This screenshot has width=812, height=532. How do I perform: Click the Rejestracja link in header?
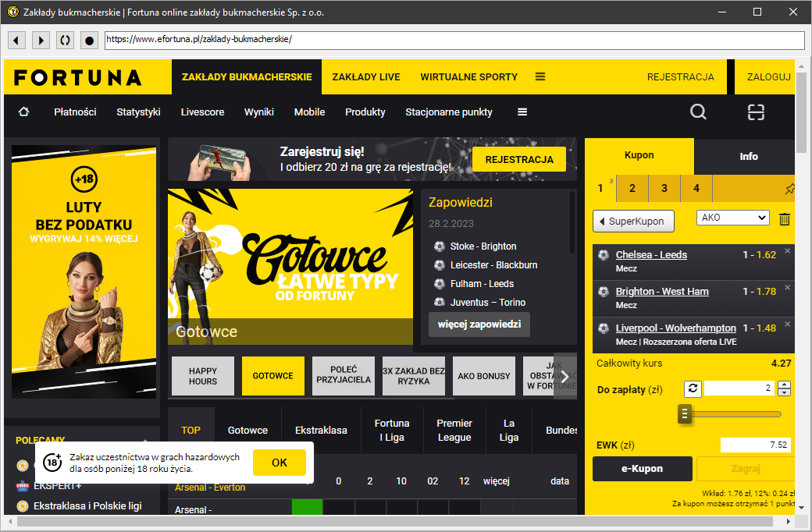click(681, 77)
